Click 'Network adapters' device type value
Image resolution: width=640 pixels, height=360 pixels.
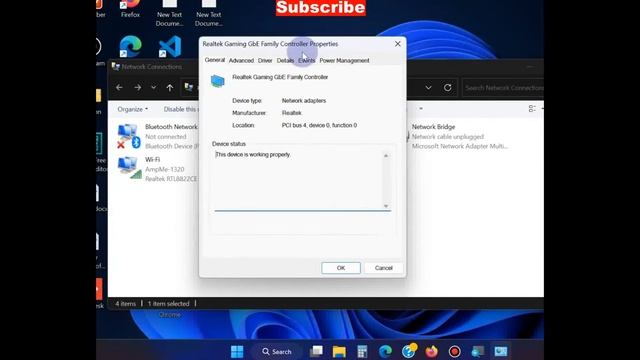tap(304, 100)
